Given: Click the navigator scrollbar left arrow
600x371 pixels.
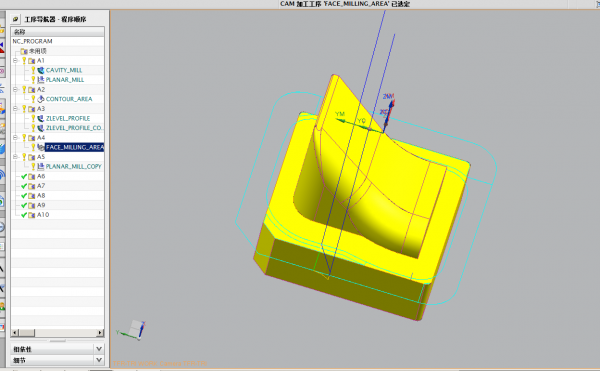Looking at the screenshot, I should tap(15, 333).
